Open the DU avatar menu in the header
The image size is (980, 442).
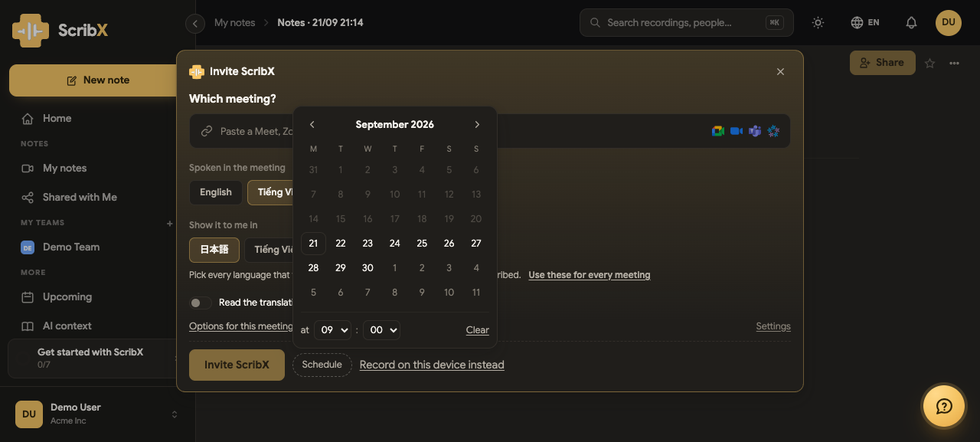(x=949, y=22)
